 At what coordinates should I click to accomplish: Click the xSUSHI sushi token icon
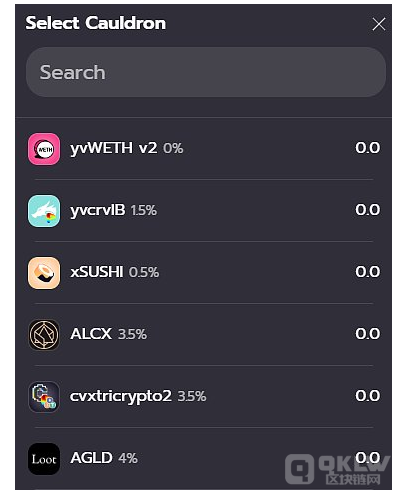pyautogui.click(x=44, y=273)
